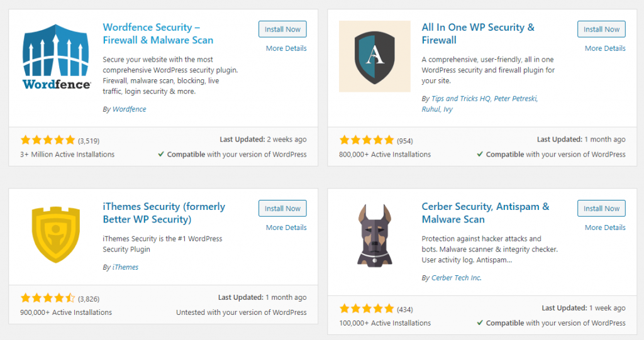Image resolution: width=644 pixels, height=340 pixels.
Task: Click the Wordfence five-star rating
Action: point(48,140)
